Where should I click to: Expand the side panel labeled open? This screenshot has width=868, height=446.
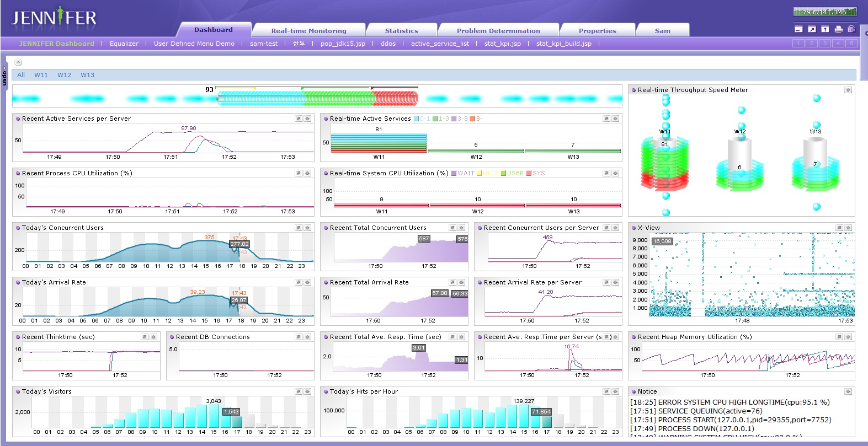4,76
